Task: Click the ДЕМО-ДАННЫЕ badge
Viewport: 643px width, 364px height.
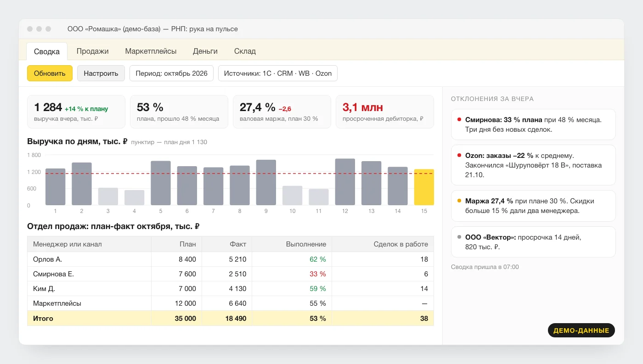Action: (581, 330)
